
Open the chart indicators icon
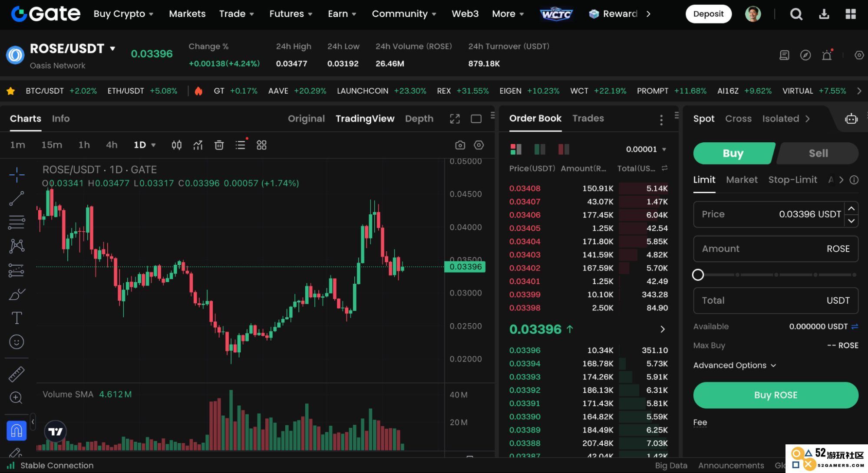198,145
